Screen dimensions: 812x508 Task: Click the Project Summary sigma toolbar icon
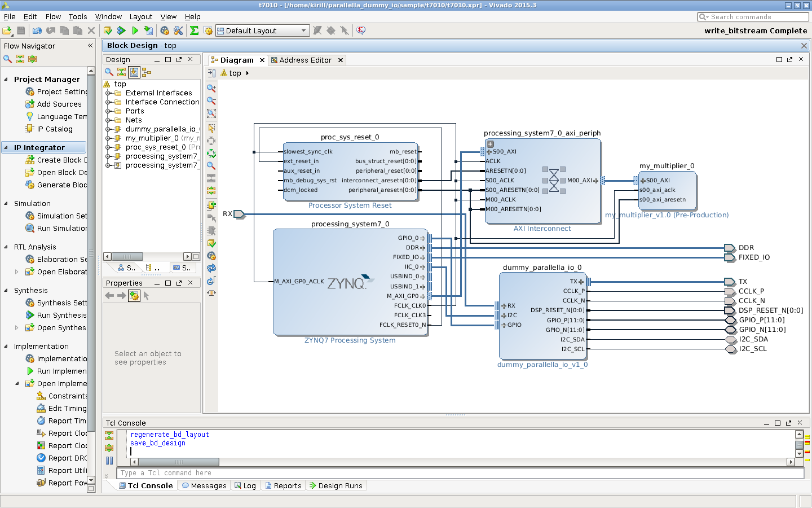[x=194, y=30]
